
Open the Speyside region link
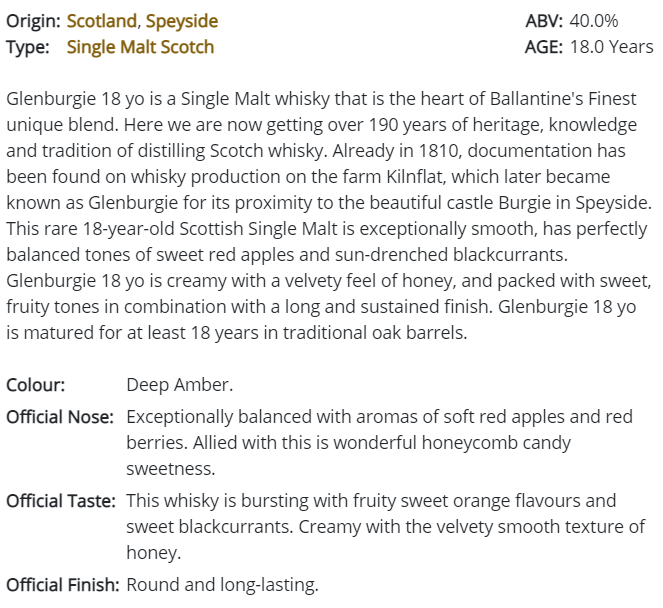[182, 21]
